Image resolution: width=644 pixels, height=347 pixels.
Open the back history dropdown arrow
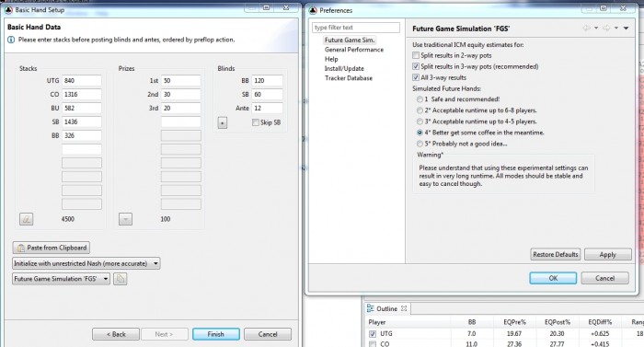[x=596, y=28]
